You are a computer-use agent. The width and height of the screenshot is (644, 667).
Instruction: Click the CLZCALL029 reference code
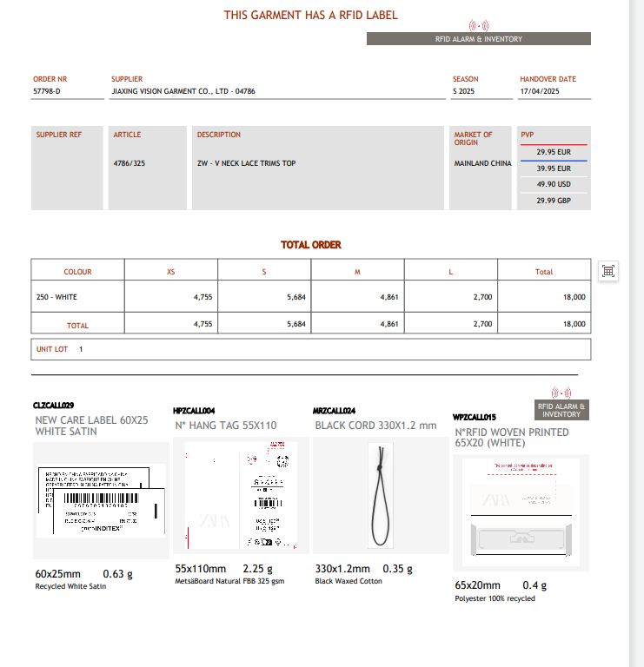coord(54,406)
